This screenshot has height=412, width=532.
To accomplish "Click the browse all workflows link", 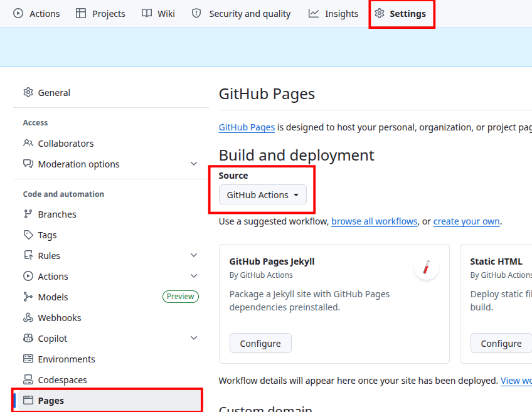I will click(x=375, y=221).
